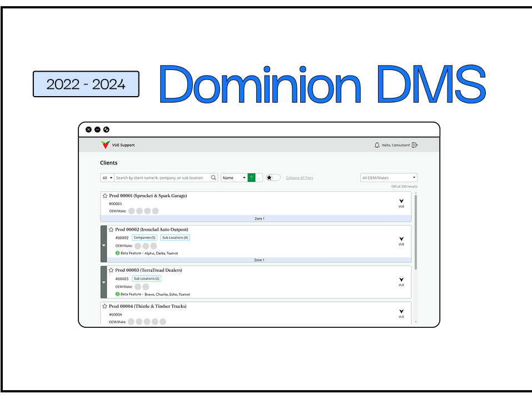The height and width of the screenshot is (399, 532).
Task: Click the Prod 00002 (Ironclad Auto Outpost) title
Action: pos(152,230)
